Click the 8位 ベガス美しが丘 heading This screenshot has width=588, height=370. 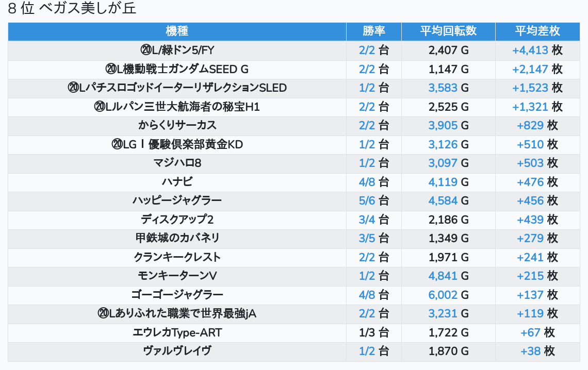tap(72, 9)
